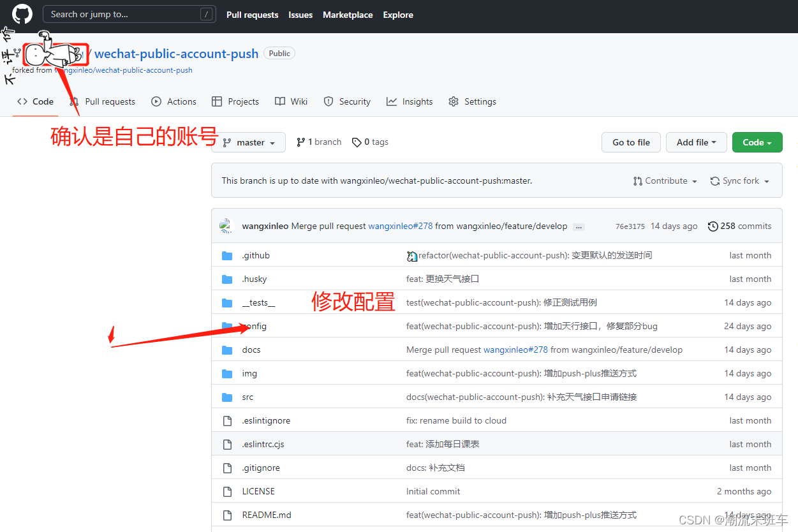
Task: Open the config folder icon
Action: [227, 326]
